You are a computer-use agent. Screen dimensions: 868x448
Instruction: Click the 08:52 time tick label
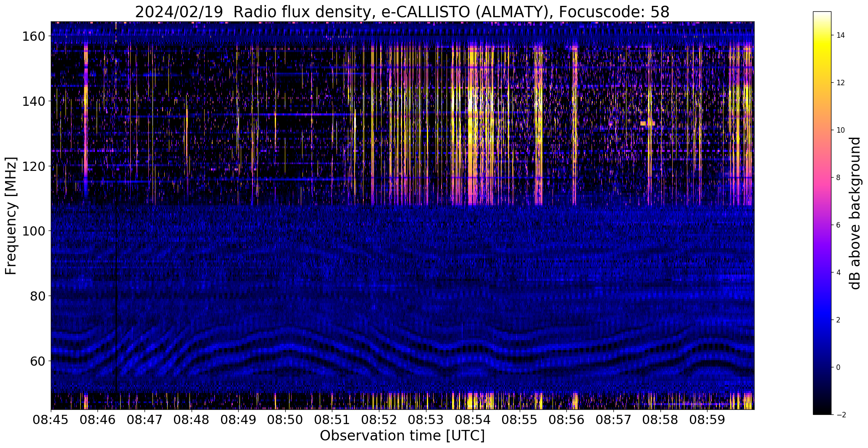click(x=379, y=420)
